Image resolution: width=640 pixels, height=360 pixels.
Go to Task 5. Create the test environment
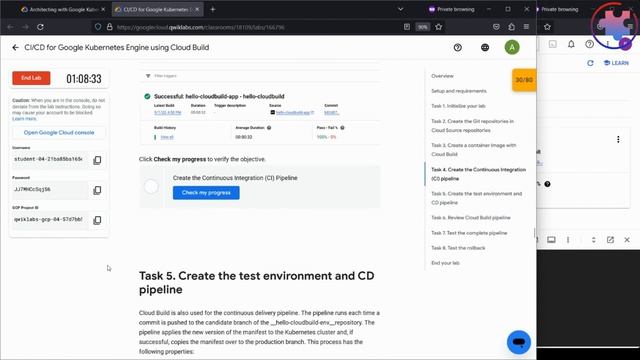476,198
